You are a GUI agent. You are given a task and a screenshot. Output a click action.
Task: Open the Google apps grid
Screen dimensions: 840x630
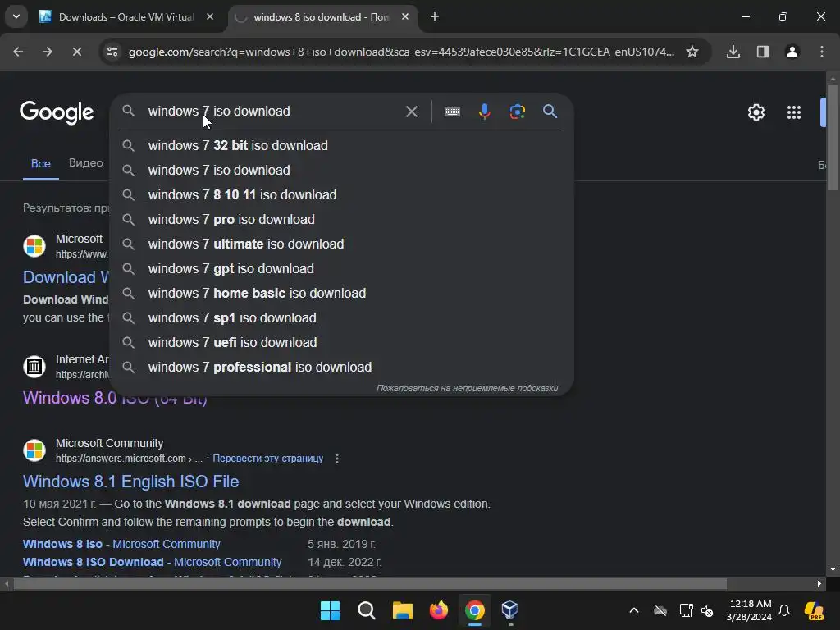click(x=794, y=112)
